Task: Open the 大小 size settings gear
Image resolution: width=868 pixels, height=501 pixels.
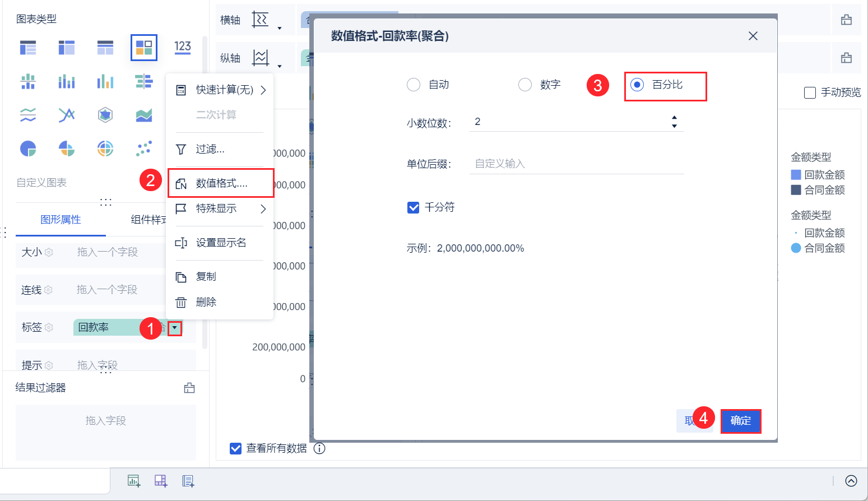Action: 49,253
